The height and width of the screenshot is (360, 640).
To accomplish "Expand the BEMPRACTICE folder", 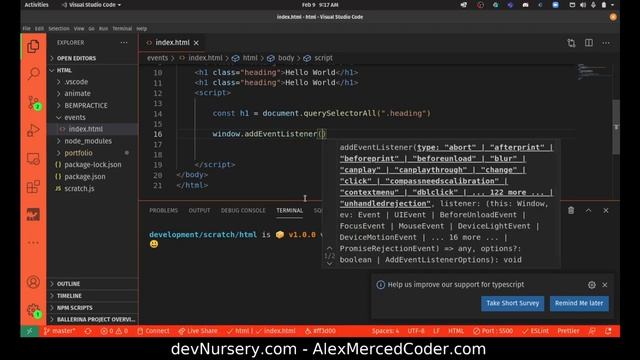I will (92, 105).
